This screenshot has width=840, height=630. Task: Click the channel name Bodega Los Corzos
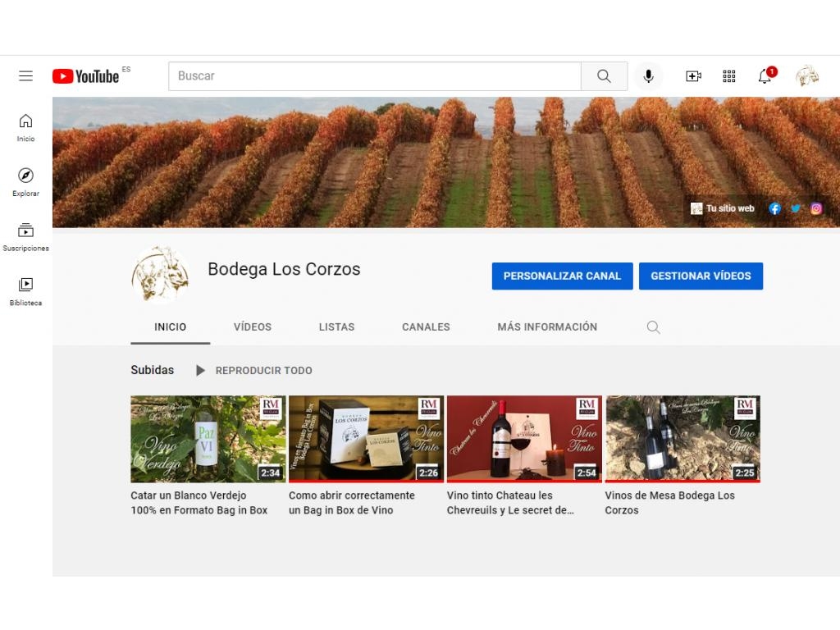coord(284,269)
